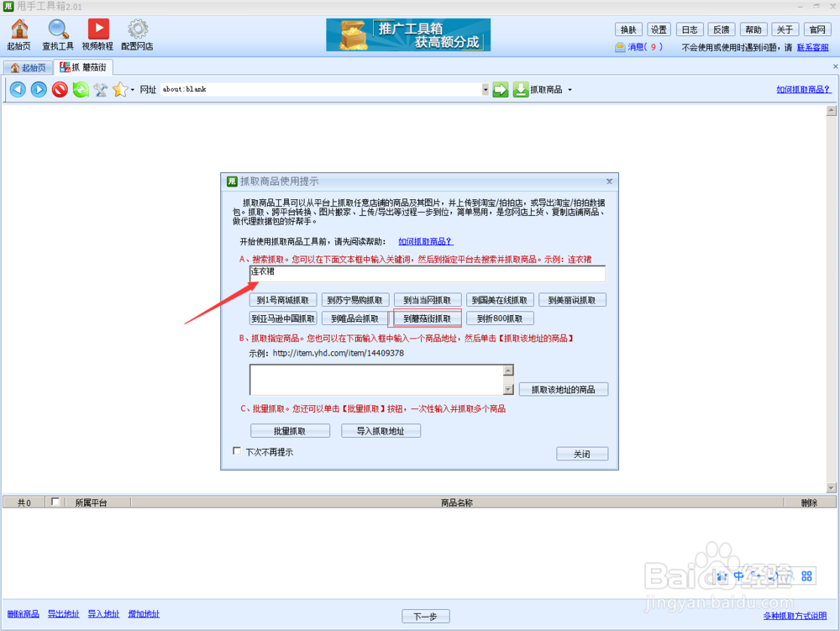Open the 查找工具 magnifier icon

(x=58, y=34)
